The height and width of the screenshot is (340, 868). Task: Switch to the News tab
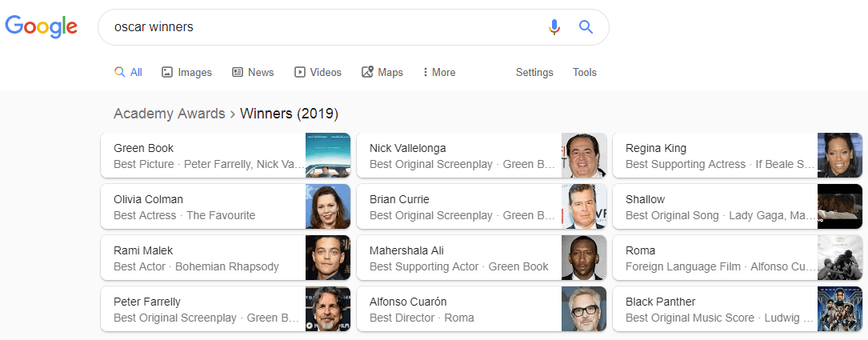pos(253,73)
